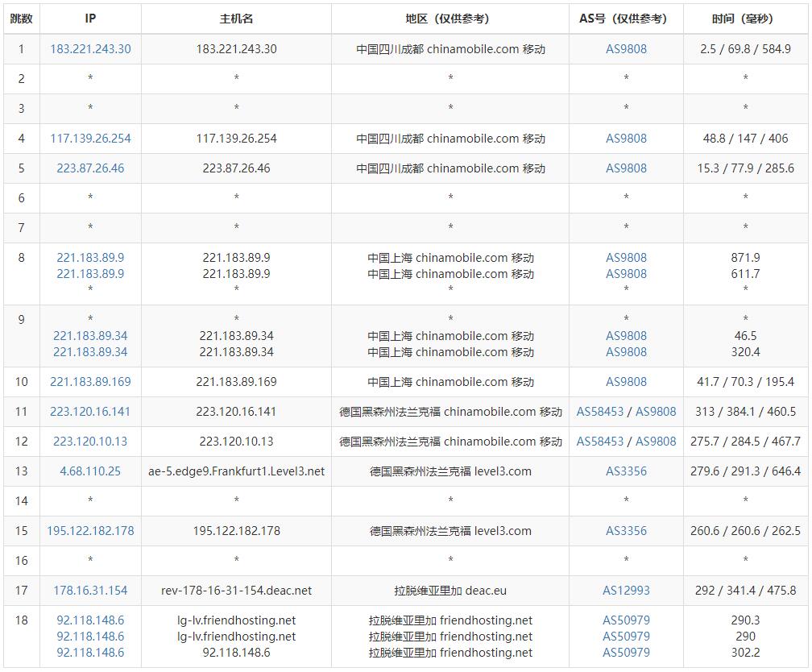This screenshot has width=812, height=672.
Task: Click hostname 223.120.10.13 in hop 12
Action: tap(236, 442)
